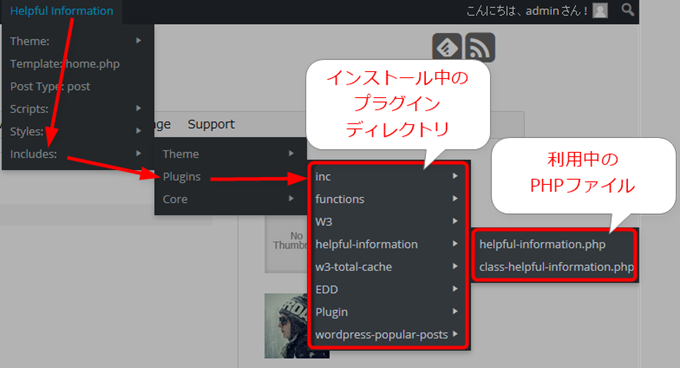The width and height of the screenshot is (680, 368).
Task: Open the Helpful Information admin bar menu
Action: (x=62, y=11)
